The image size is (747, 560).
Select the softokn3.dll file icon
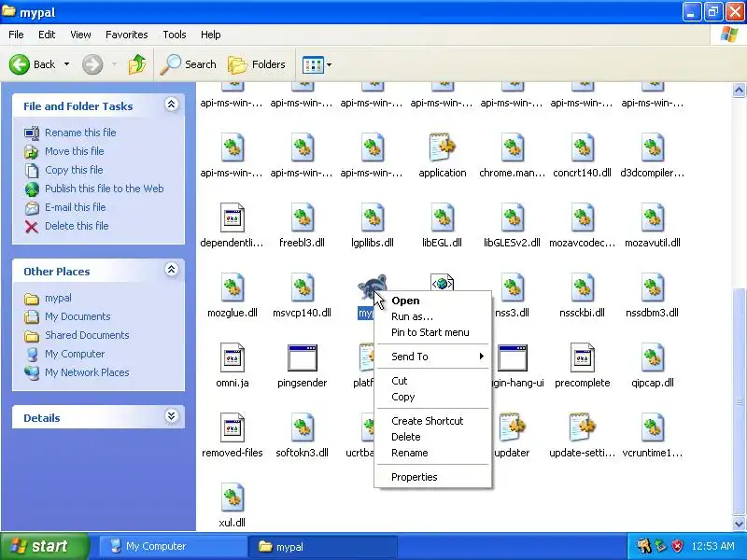[302, 428]
